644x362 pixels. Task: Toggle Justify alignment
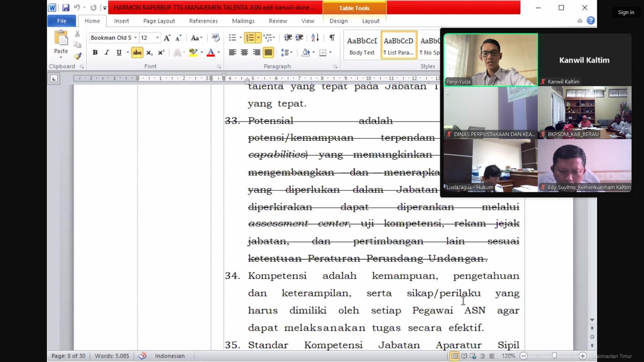pyautogui.click(x=268, y=52)
